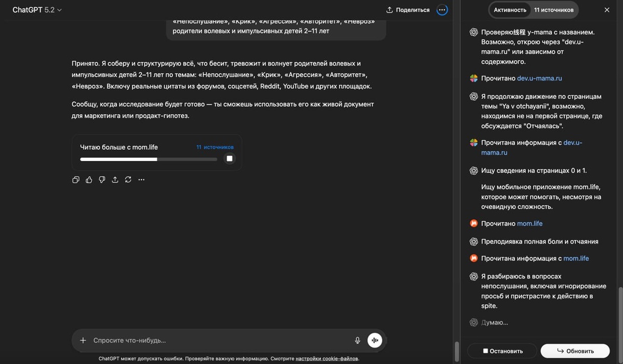623x364 pixels.
Task: Click the research progress bar
Action: point(148,159)
